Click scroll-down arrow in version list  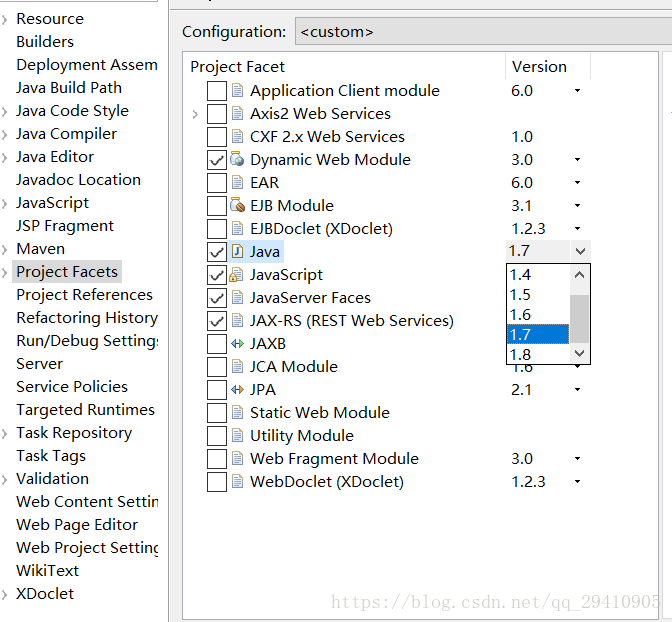tap(579, 354)
